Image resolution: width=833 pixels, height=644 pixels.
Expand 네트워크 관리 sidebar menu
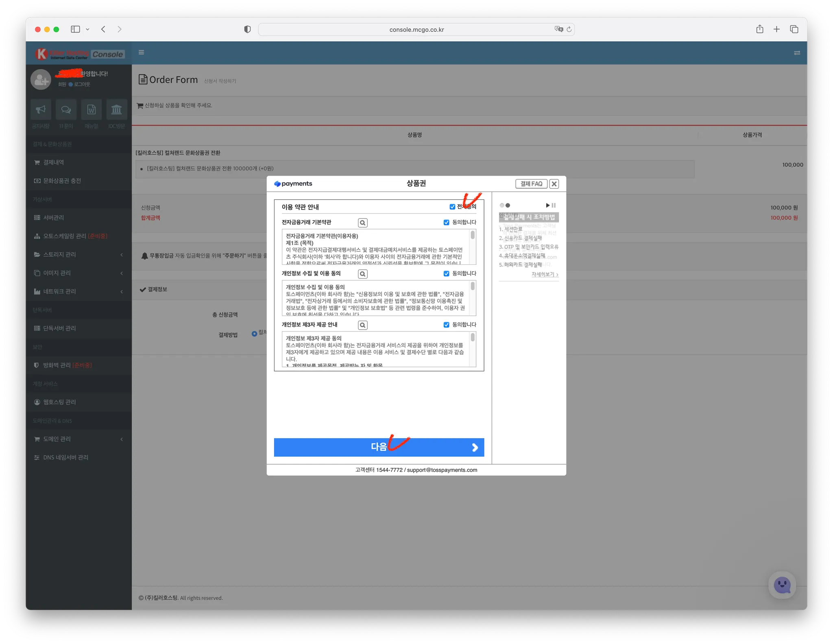point(59,291)
